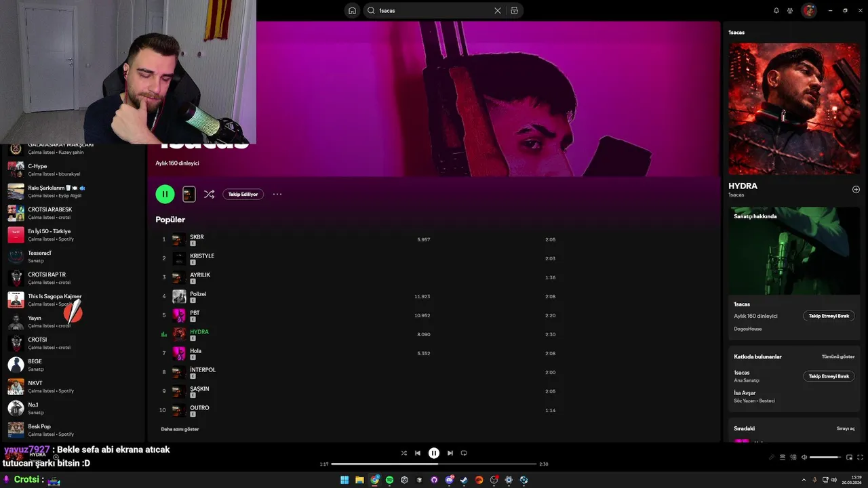Image resolution: width=868 pixels, height=488 pixels.
Task: Open the Browse icon next to search
Action: click(x=515, y=11)
